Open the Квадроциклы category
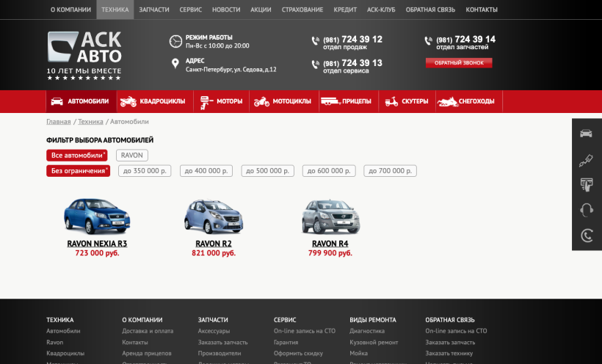Image resolution: width=602 pixels, height=364 pixels. coord(155,101)
